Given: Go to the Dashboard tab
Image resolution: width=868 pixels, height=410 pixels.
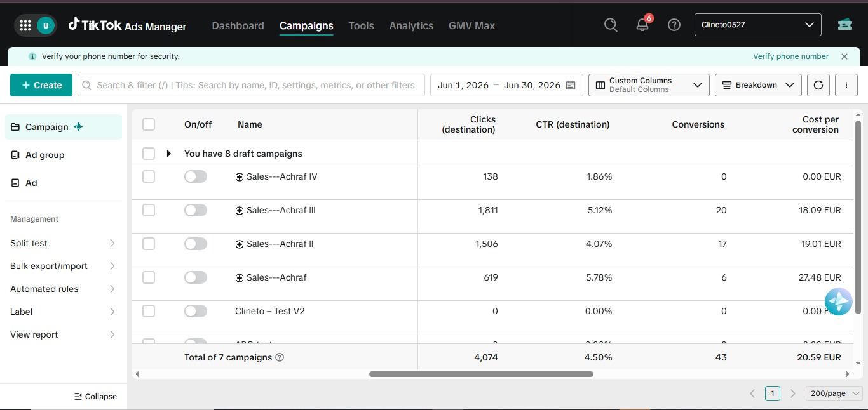Looking at the screenshot, I should [x=238, y=25].
